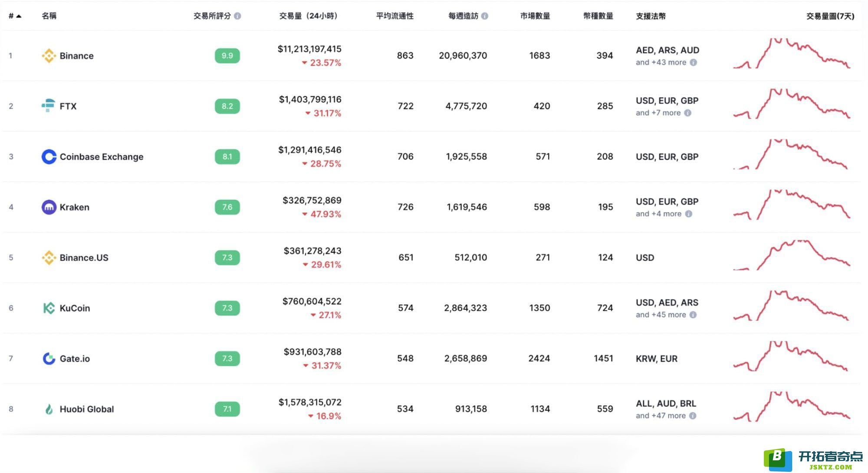Click the KuCoin logo icon
The image size is (868, 473).
(x=49, y=308)
